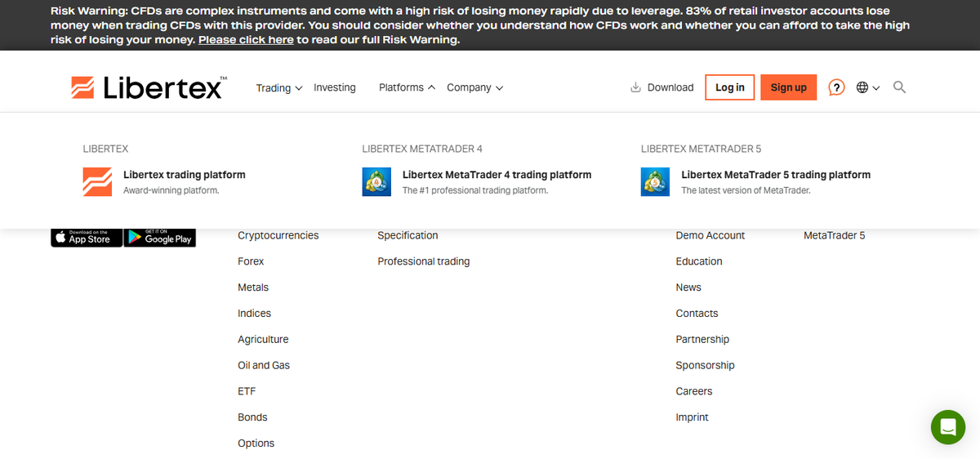The width and height of the screenshot is (980, 459).
Task: Open the Forex link
Action: pos(251,261)
